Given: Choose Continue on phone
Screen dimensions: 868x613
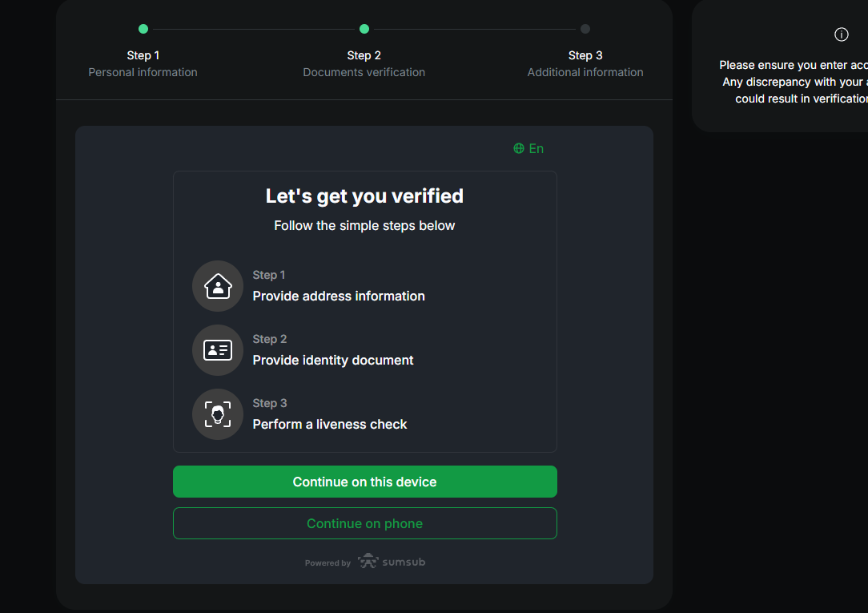Looking at the screenshot, I should 364,523.
